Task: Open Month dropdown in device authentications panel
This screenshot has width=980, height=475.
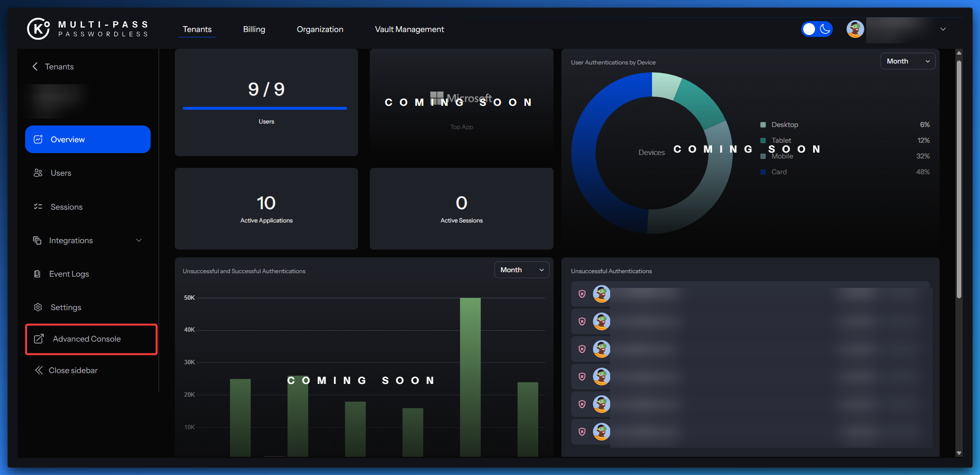Action: coord(907,61)
